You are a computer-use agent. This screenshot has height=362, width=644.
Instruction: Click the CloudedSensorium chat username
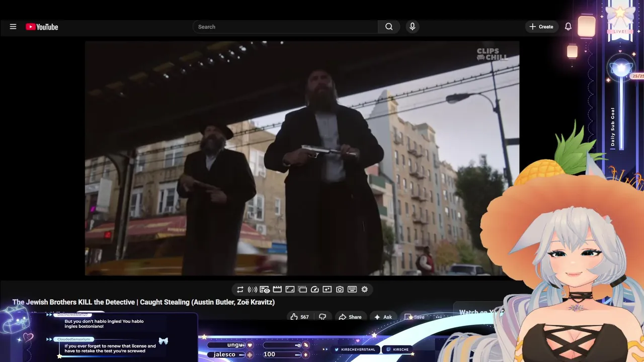[x=73, y=339]
